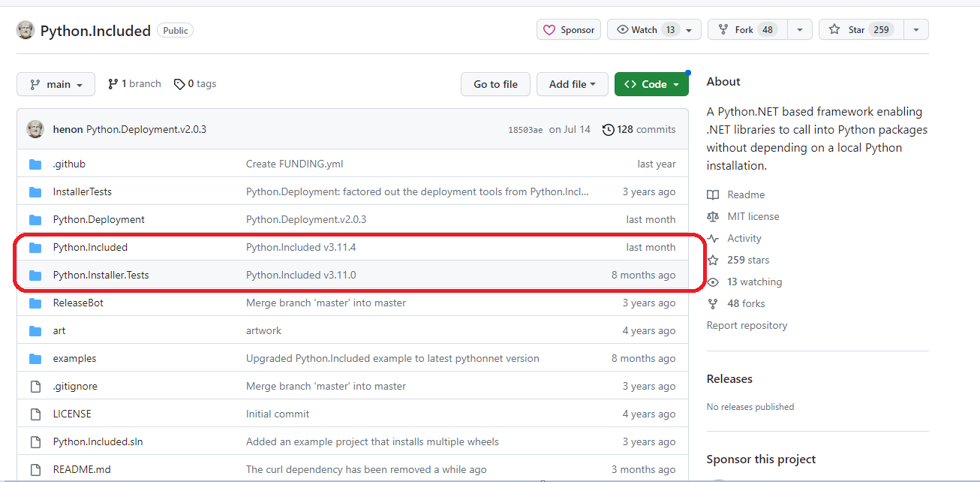This screenshot has height=482, width=980.
Task: Open the Initial commit message
Action: pyautogui.click(x=278, y=414)
